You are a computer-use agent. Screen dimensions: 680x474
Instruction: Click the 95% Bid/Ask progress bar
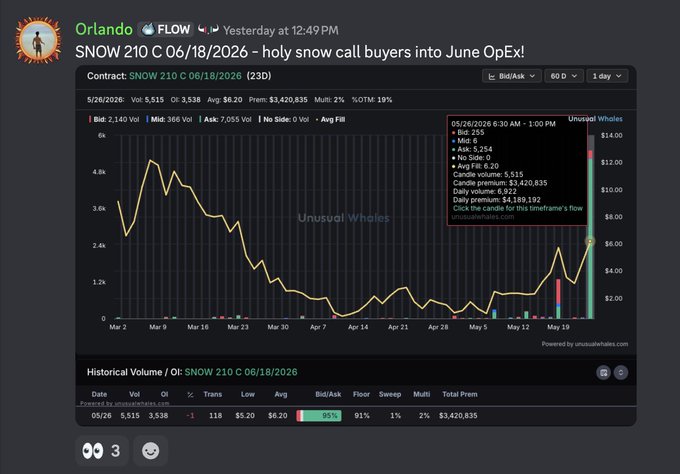(x=319, y=415)
